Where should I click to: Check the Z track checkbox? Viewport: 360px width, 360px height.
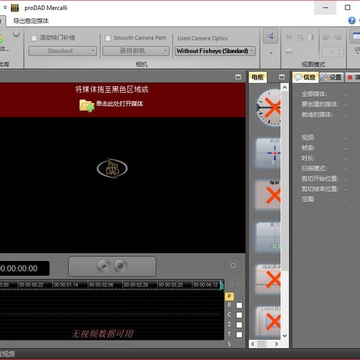(239, 325)
